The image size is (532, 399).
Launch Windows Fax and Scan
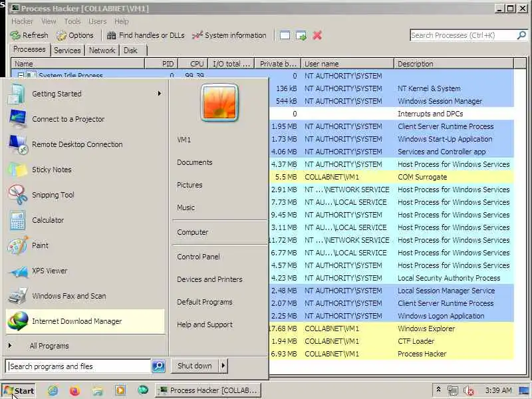(85, 296)
